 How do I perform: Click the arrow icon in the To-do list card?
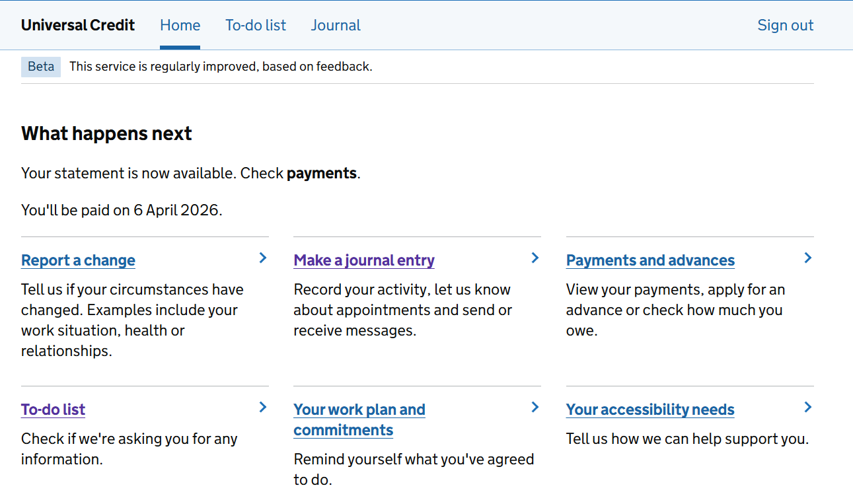[263, 408]
